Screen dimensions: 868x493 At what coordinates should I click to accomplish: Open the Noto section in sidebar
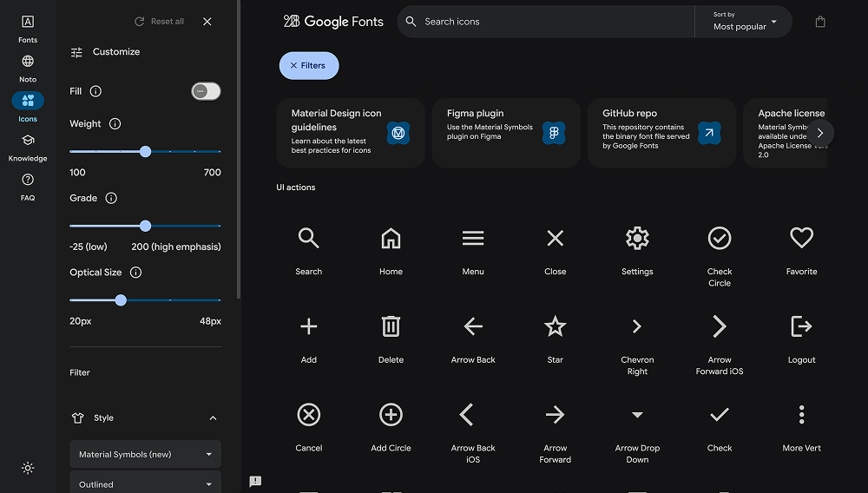(28, 69)
